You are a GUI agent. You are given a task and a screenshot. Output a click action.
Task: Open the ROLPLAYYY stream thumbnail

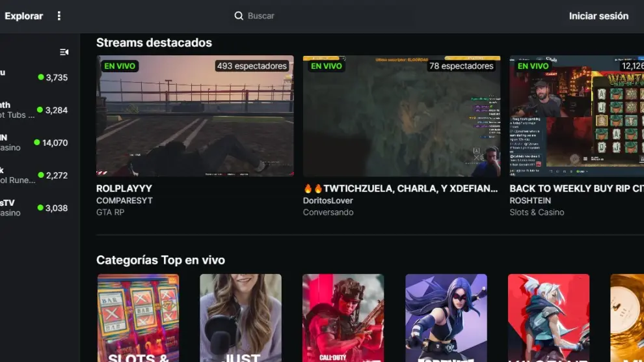(x=195, y=116)
